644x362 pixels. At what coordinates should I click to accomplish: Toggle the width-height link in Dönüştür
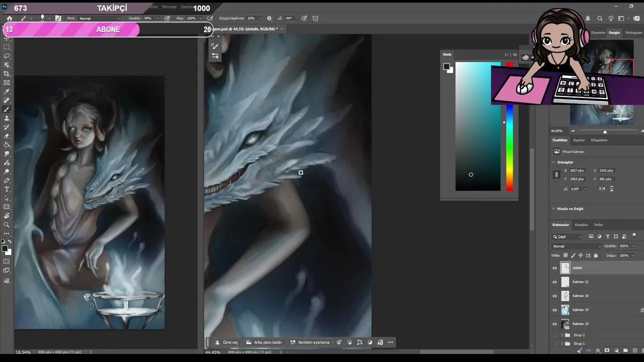pos(556,175)
